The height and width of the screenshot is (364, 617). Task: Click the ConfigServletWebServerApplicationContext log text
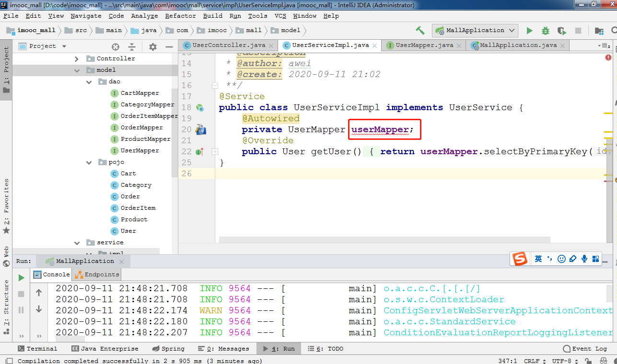pos(498,310)
